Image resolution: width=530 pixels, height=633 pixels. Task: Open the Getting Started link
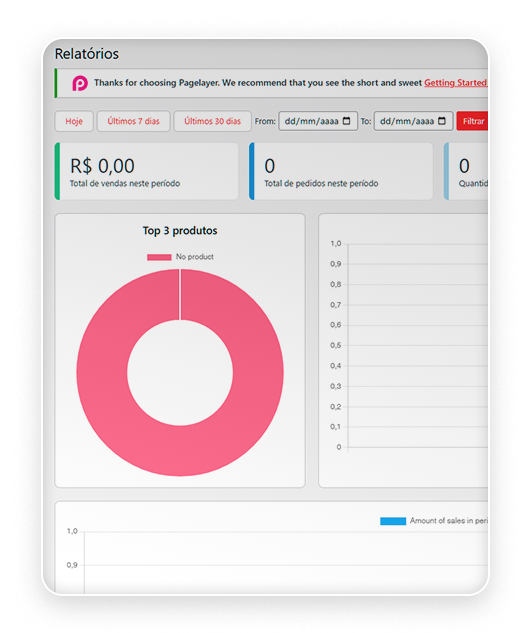point(455,83)
